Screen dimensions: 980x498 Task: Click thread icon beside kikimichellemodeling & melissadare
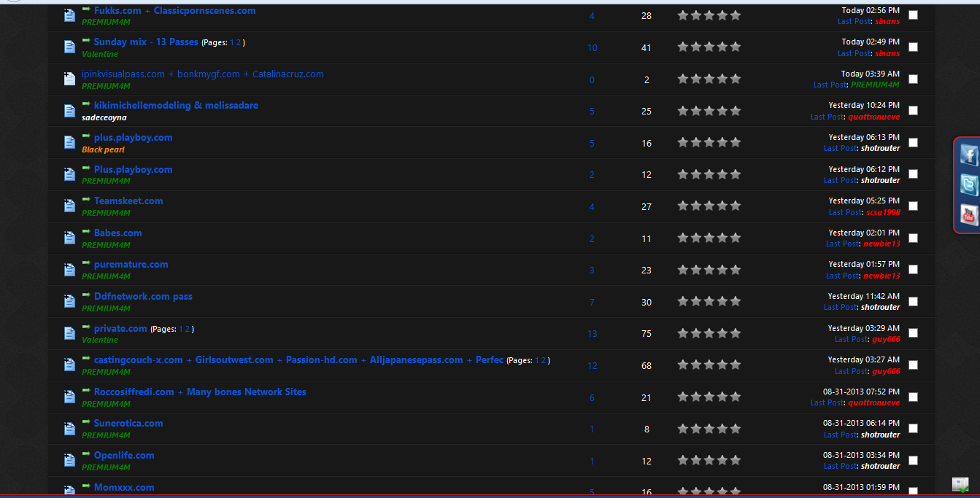[69, 111]
